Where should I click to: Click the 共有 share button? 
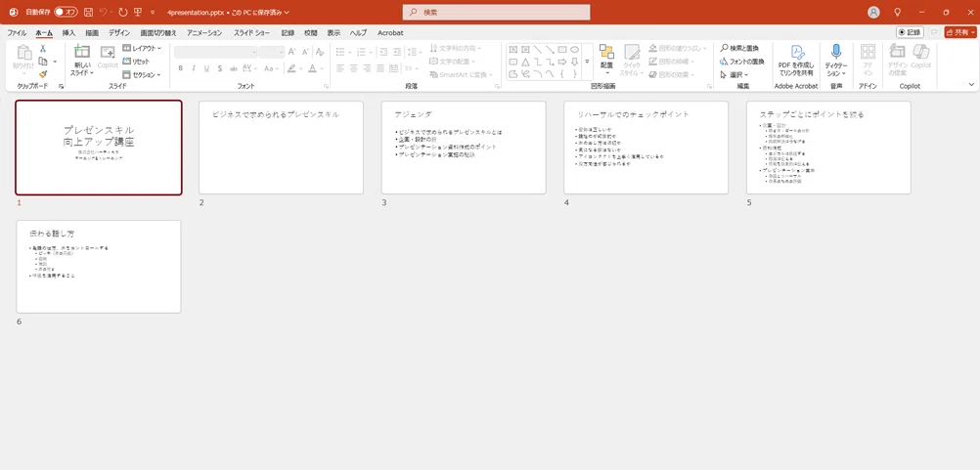[x=960, y=32]
